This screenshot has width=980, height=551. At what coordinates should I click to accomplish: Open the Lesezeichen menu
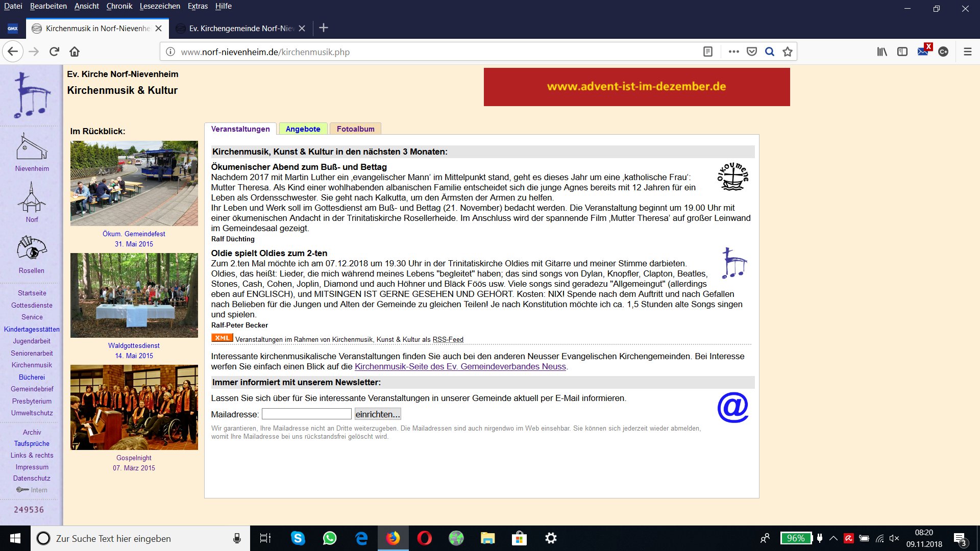[160, 6]
